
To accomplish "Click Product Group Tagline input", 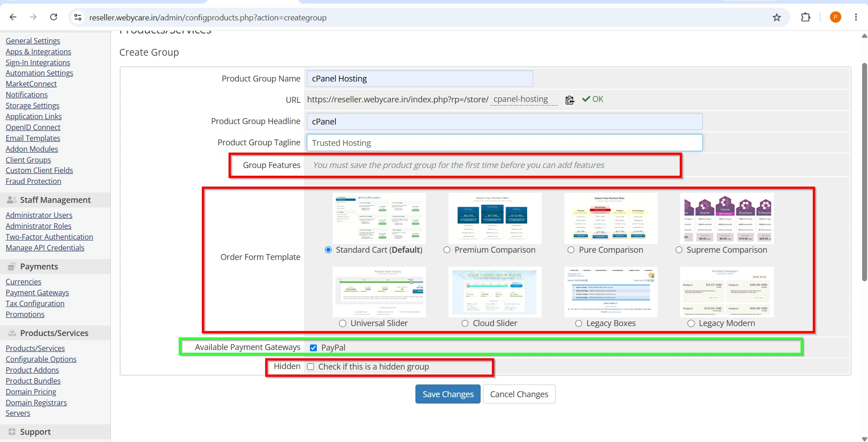I will coord(505,143).
